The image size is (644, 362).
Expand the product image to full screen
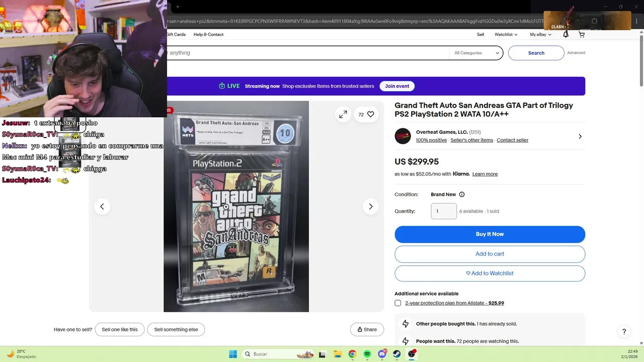coord(343,115)
